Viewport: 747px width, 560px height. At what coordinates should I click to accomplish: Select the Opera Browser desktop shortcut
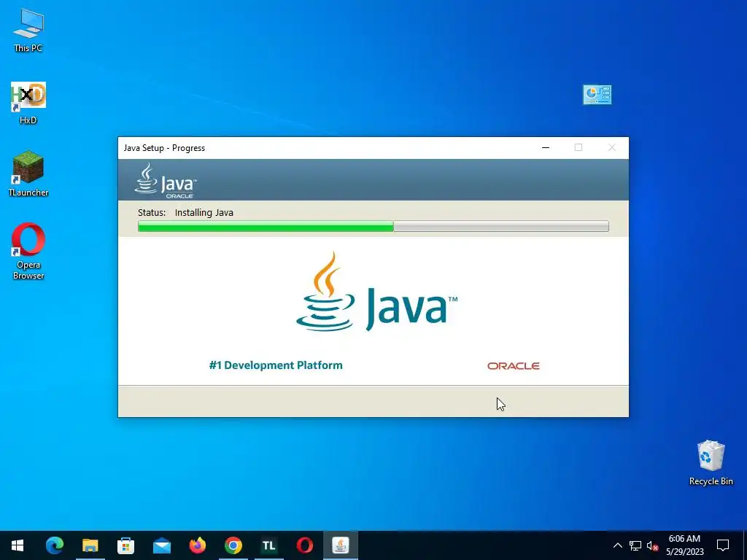tap(28, 252)
